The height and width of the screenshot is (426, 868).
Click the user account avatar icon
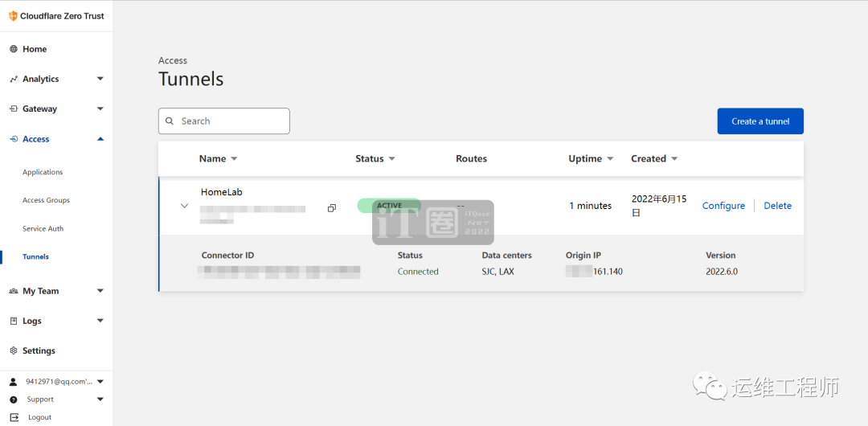tap(14, 382)
